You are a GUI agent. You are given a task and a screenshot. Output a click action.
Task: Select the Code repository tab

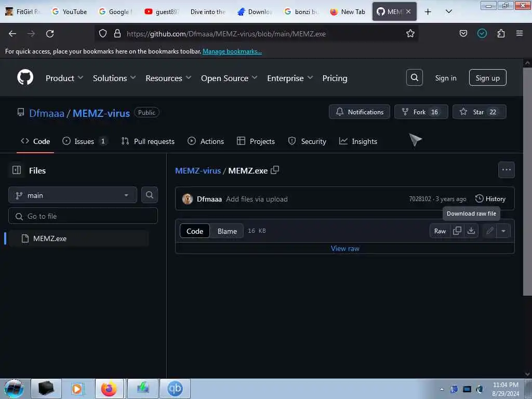(35, 141)
